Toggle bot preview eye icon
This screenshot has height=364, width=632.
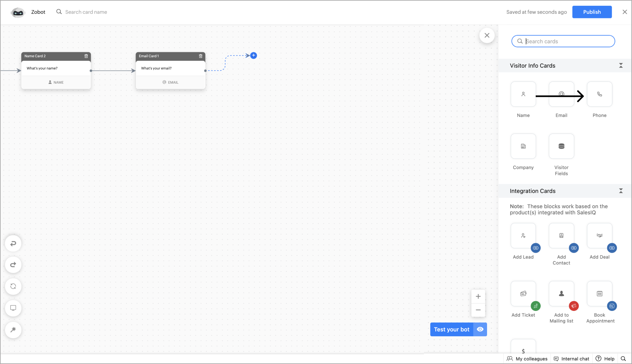click(x=480, y=330)
